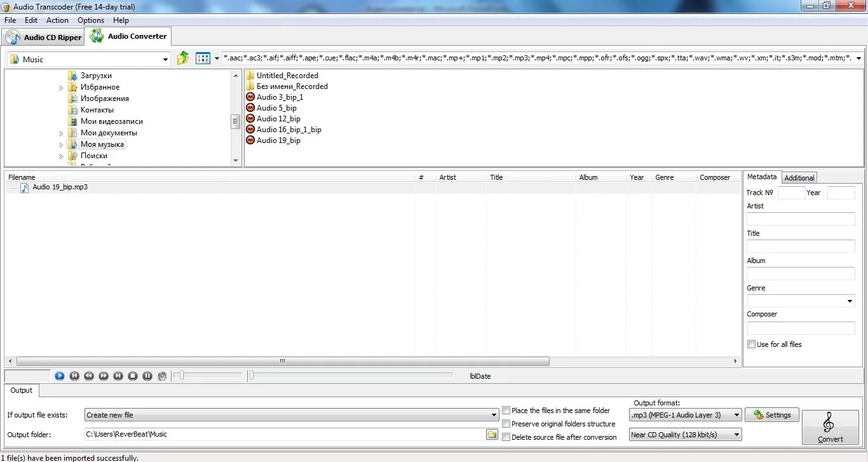Screen dimensions: 868x462
Task: Select the Мои видеозаписи folder
Action: [112, 121]
